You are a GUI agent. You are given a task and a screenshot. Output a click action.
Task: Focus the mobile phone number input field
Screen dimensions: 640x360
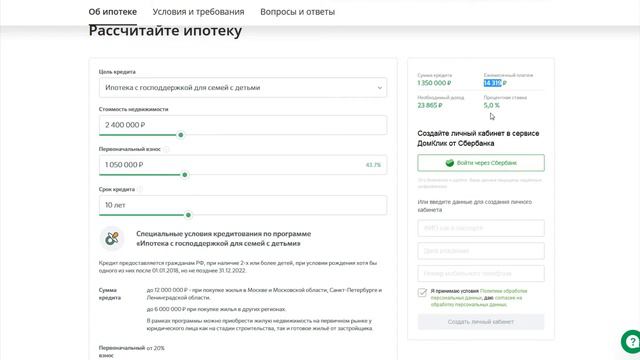click(x=481, y=273)
